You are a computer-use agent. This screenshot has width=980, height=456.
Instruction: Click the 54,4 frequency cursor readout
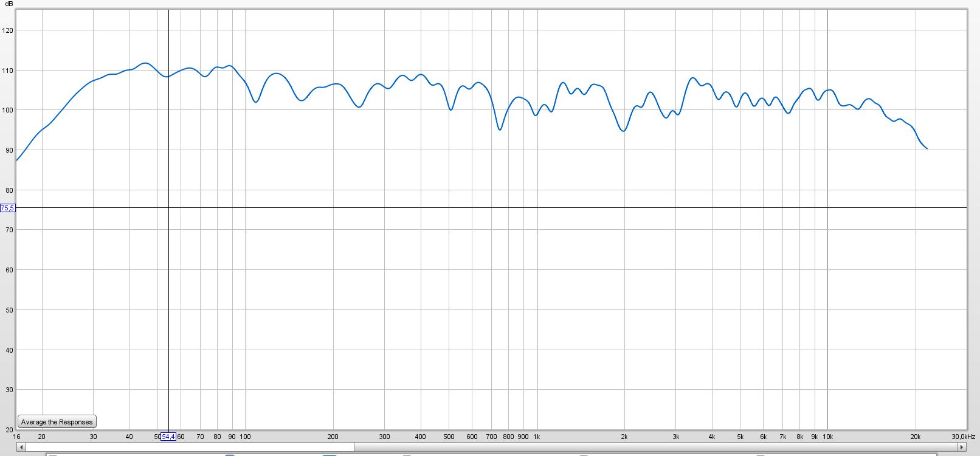coord(168,437)
